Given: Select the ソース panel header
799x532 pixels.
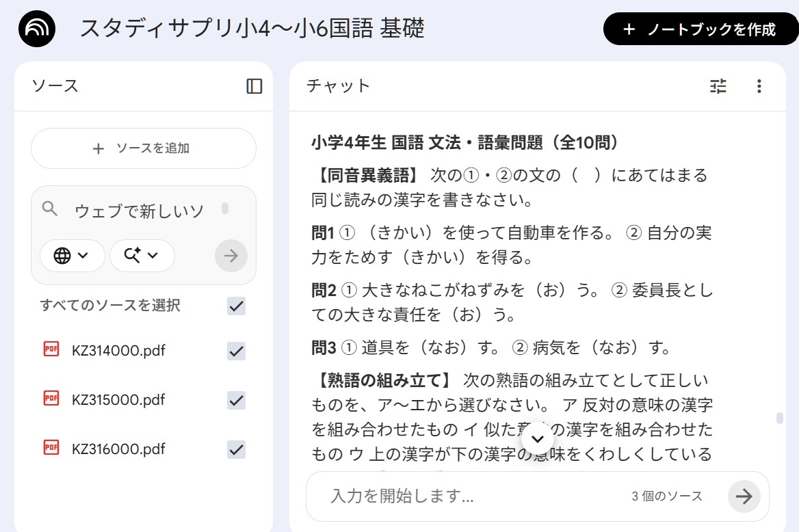Looking at the screenshot, I should pyautogui.click(x=55, y=85).
